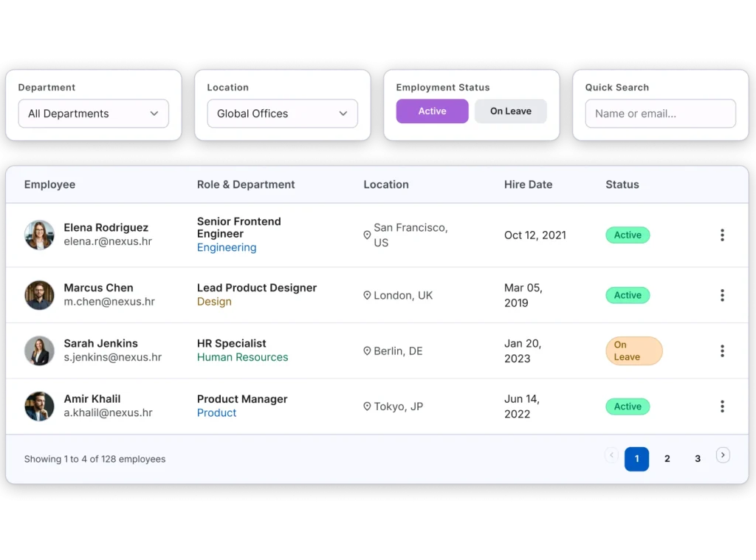This screenshot has height=560, width=756.
Task: Click the location pin beside Tokyo, JP
Action: click(x=367, y=407)
